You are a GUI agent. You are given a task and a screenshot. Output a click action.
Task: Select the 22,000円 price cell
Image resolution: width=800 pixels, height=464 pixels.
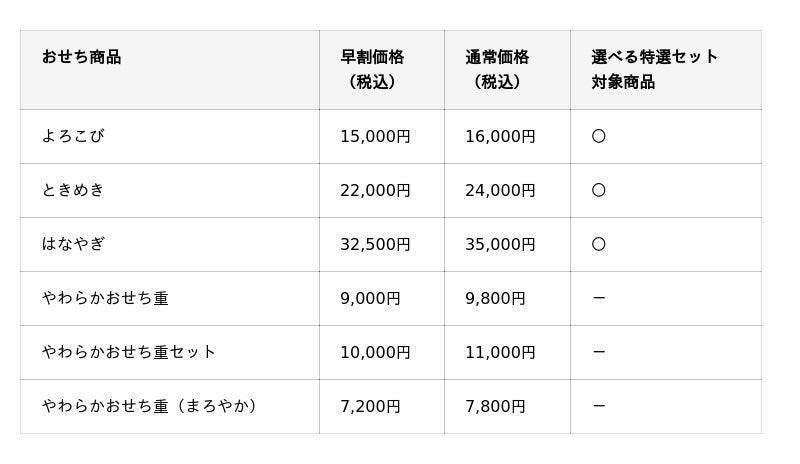[x=375, y=190]
